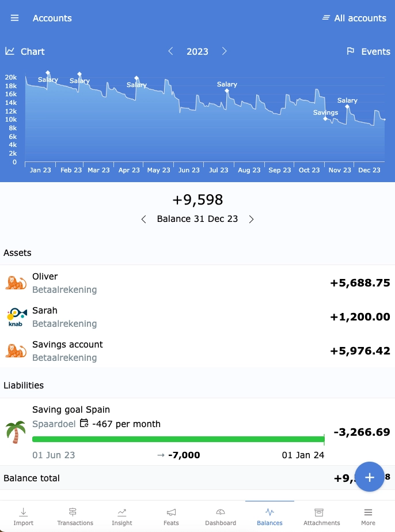The width and height of the screenshot is (395, 532).
Task: Open the hamburger menu
Action: (14, 17)
